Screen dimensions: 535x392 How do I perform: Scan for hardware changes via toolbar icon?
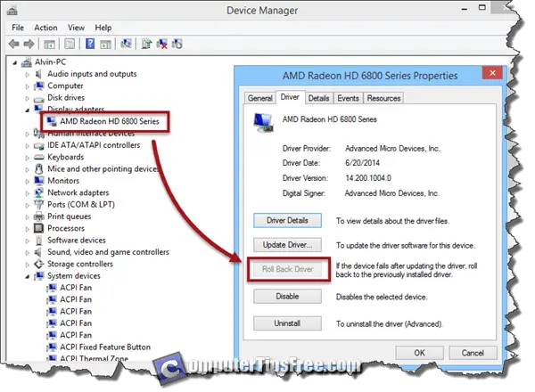pos(126,44)
